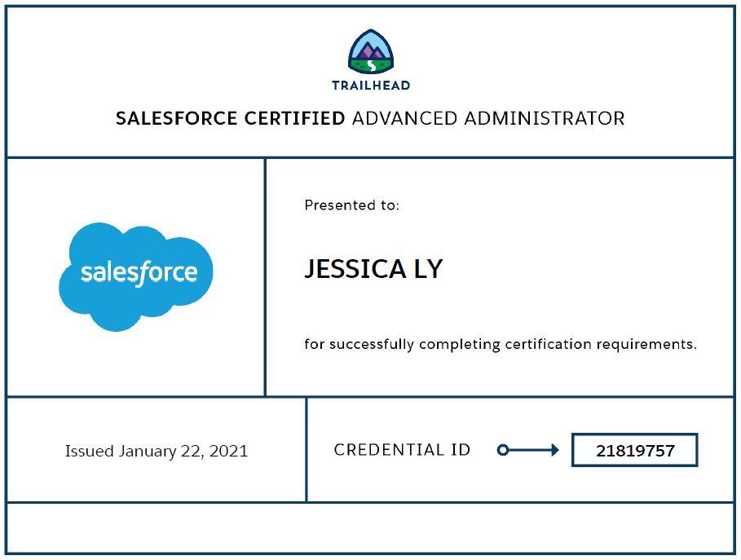The width and height of the screenshot is (741, 560).
Task: Click the credential ID box 21819757
Action: (635, 450)
